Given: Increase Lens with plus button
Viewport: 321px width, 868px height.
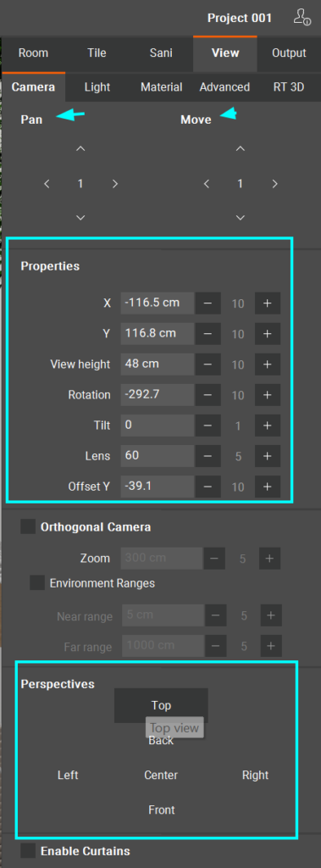Looking at the screenshot, I should 268,456.
